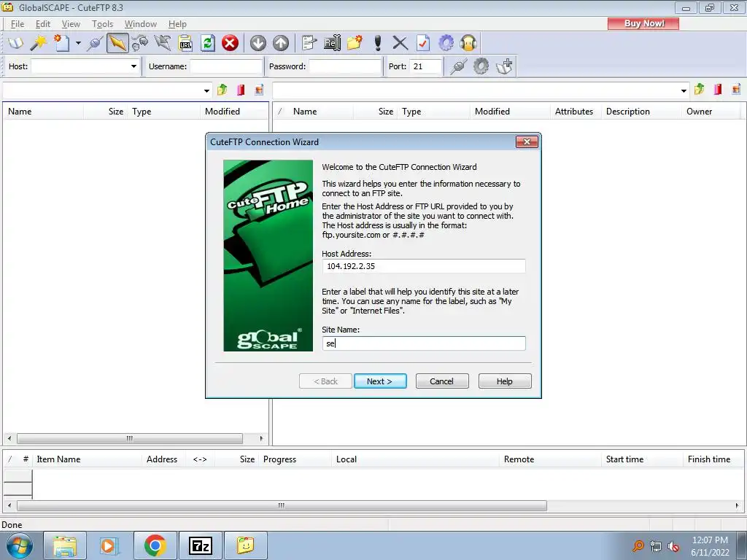Click the Disconnect plug icon
The image size is (747, 560).
point(139,43)
